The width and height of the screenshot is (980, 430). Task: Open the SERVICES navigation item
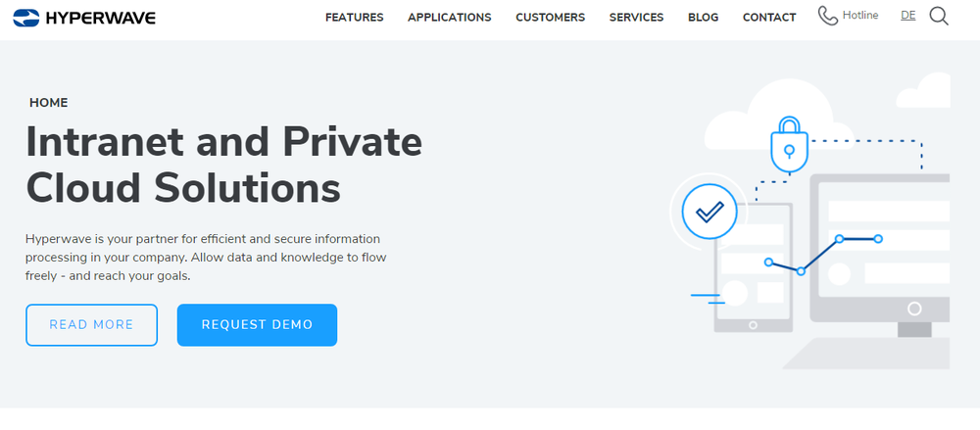point(636,18)
